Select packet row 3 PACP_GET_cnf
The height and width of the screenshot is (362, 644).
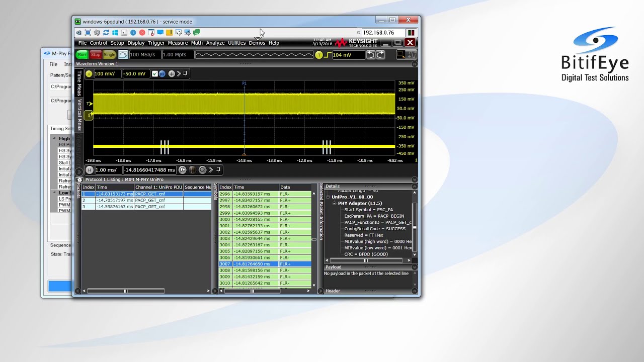click(x=146, y=207)
